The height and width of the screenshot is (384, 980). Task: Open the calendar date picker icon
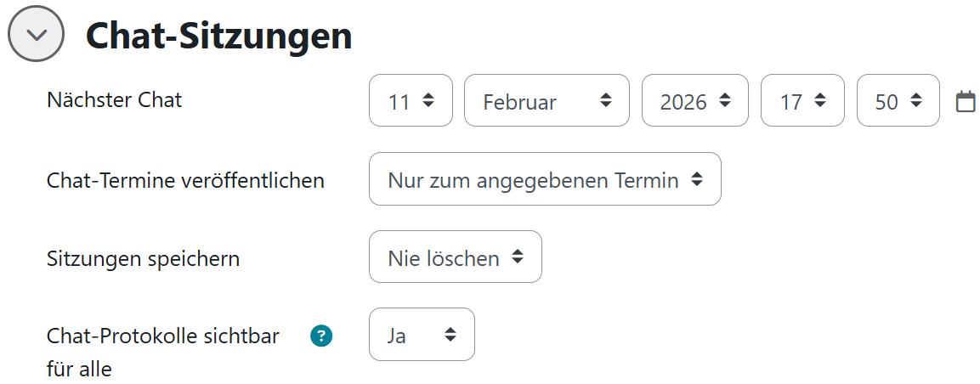pyautogui.click(x=965, y=102)
